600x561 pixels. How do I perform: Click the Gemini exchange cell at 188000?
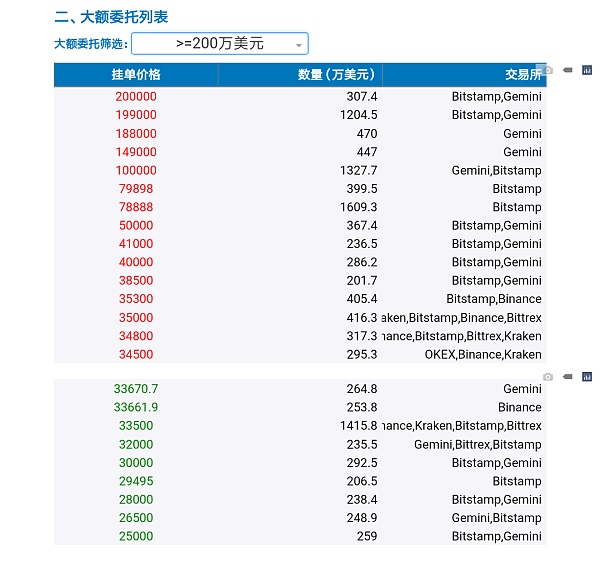522,134
